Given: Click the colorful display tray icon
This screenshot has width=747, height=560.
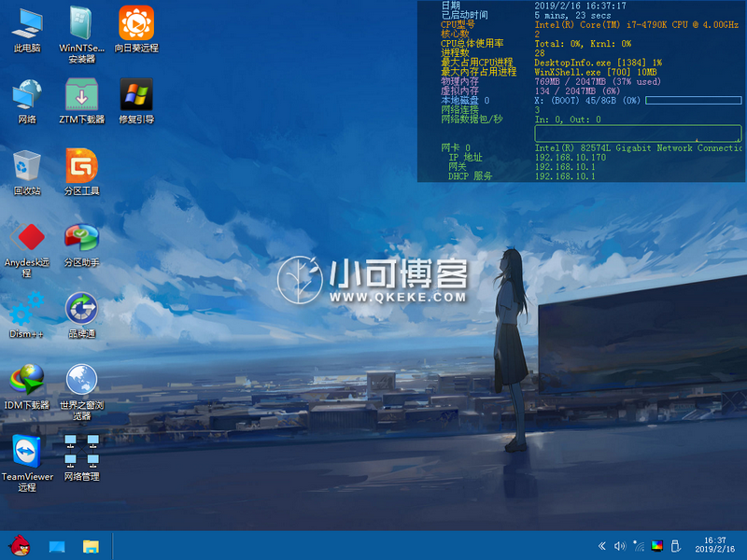Looking at the screenshot, I should coord(657,546).
